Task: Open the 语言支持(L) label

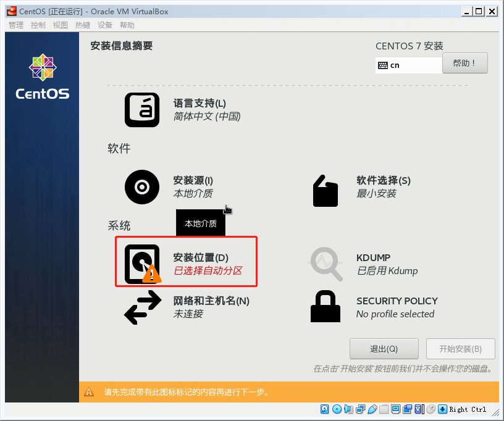Action: [199, 104]
